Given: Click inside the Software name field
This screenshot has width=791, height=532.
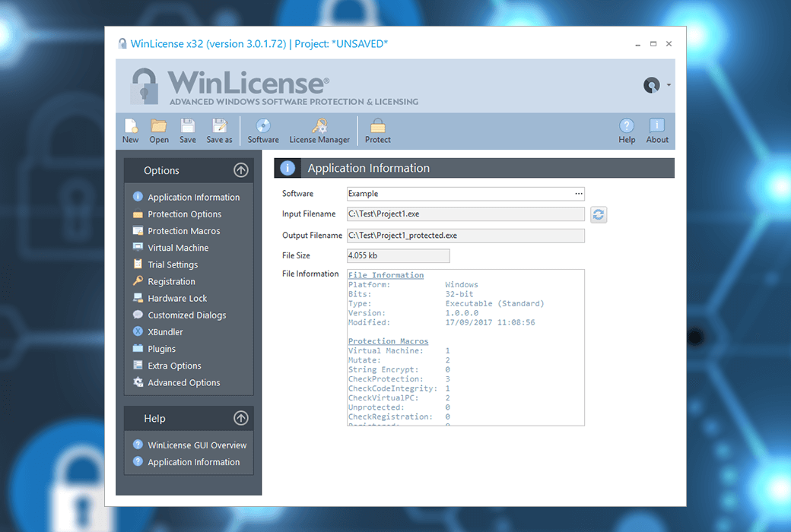Looking at the screenshot, I should [456, 193].
